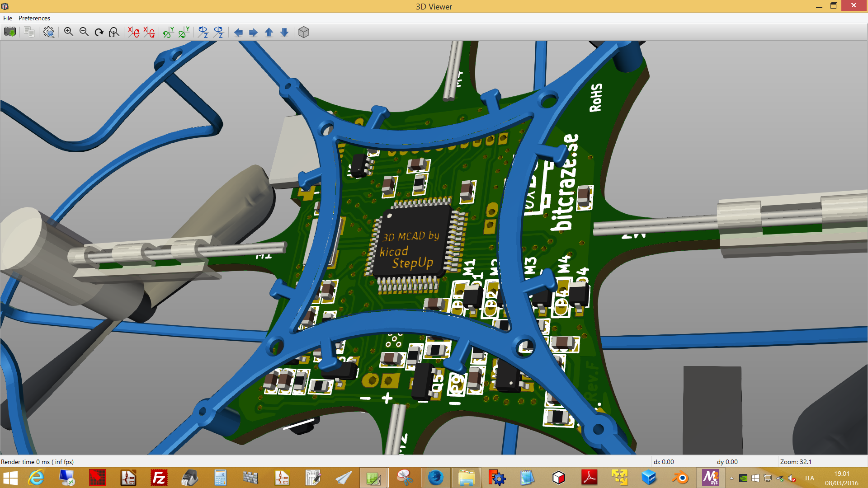Click the second red rotate X icon

(149, 32)
